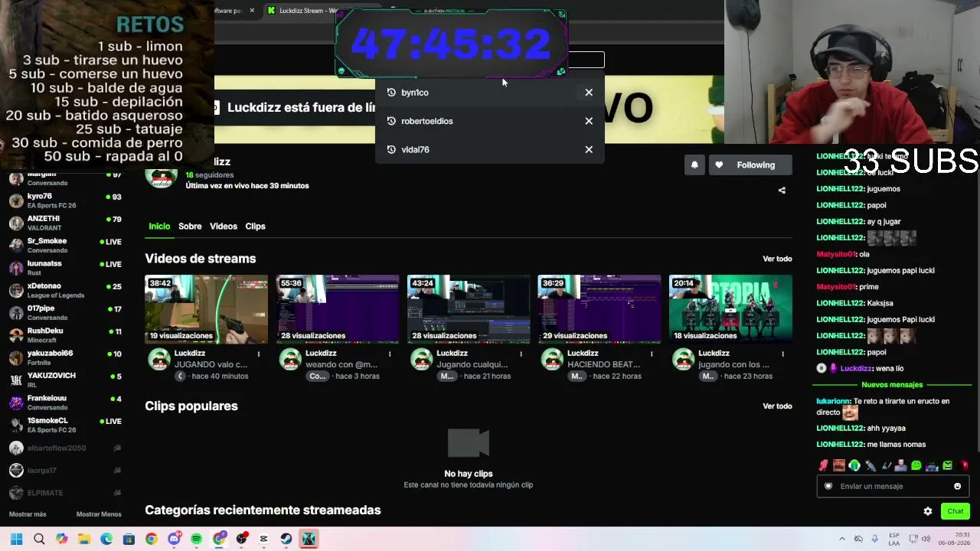Screen dimensions: 980x551
Task: Open options menu for jugando con los video
Action: (x=782, y=354)
